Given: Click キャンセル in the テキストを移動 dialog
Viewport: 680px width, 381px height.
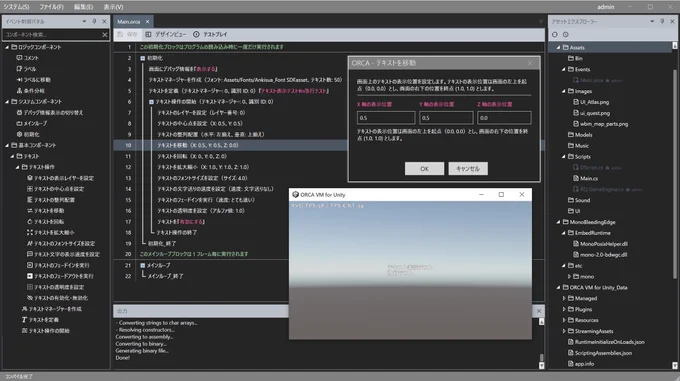Looking at the screenshot, I should (468, 169).
